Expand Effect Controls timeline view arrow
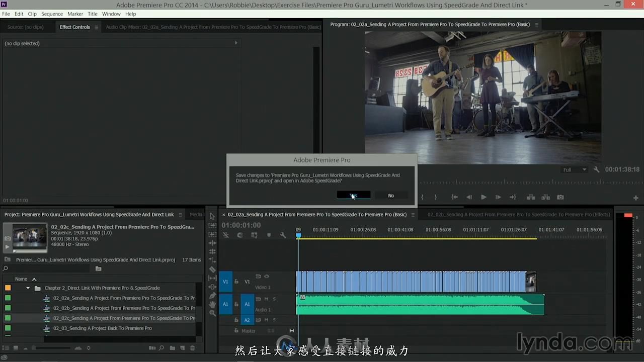 236,43
